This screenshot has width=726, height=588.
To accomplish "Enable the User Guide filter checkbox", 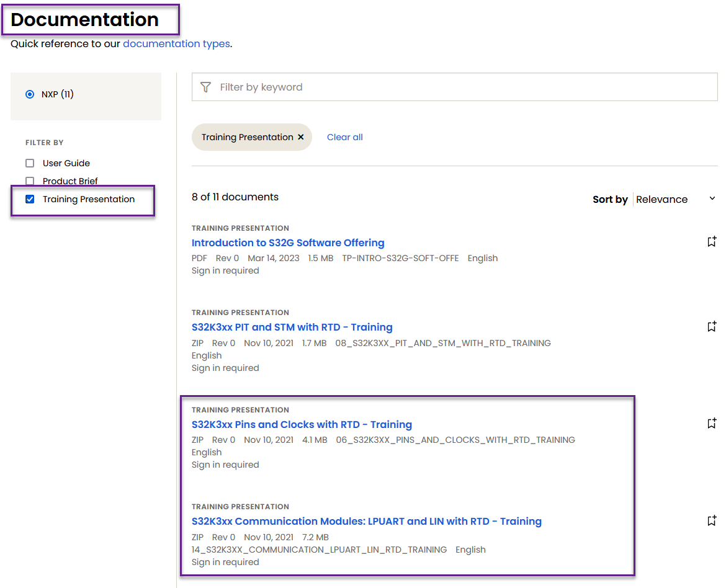I will pos(29,163).
